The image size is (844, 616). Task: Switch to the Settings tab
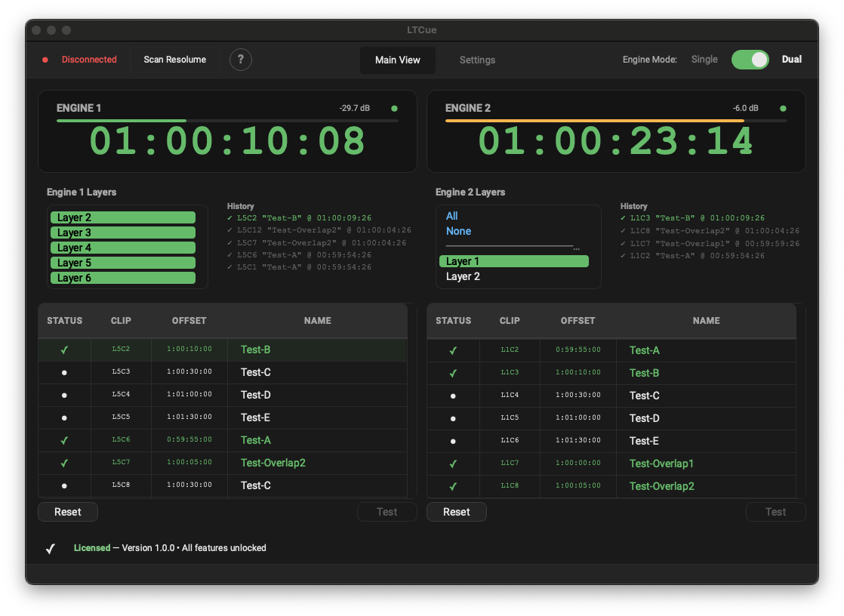click(477, 60)
